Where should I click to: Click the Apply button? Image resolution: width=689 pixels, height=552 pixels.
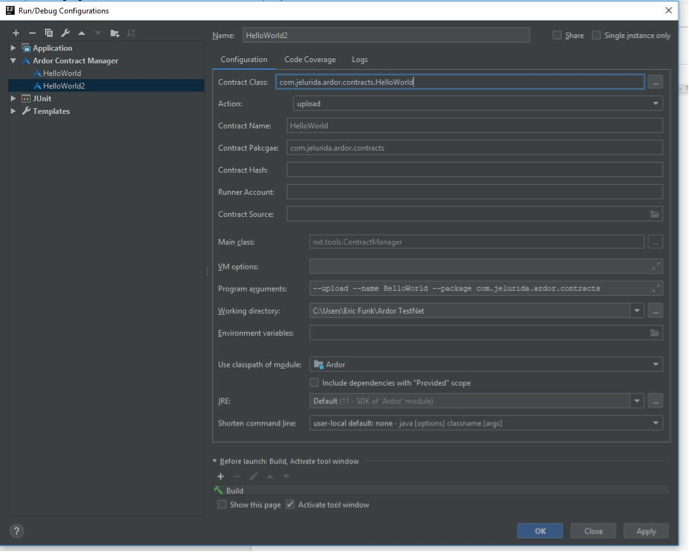pyautogui.click(x=646, y=531)
